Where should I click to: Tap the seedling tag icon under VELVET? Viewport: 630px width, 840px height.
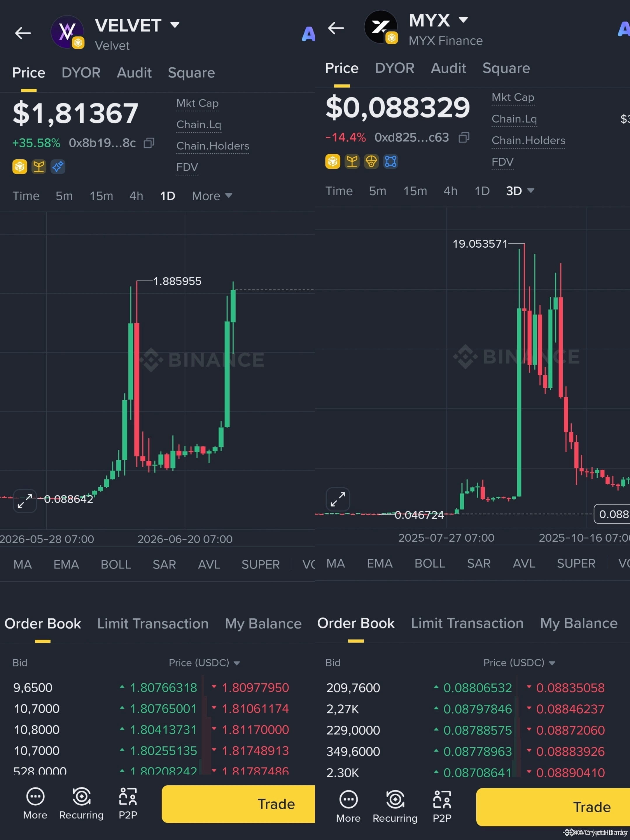39,167
